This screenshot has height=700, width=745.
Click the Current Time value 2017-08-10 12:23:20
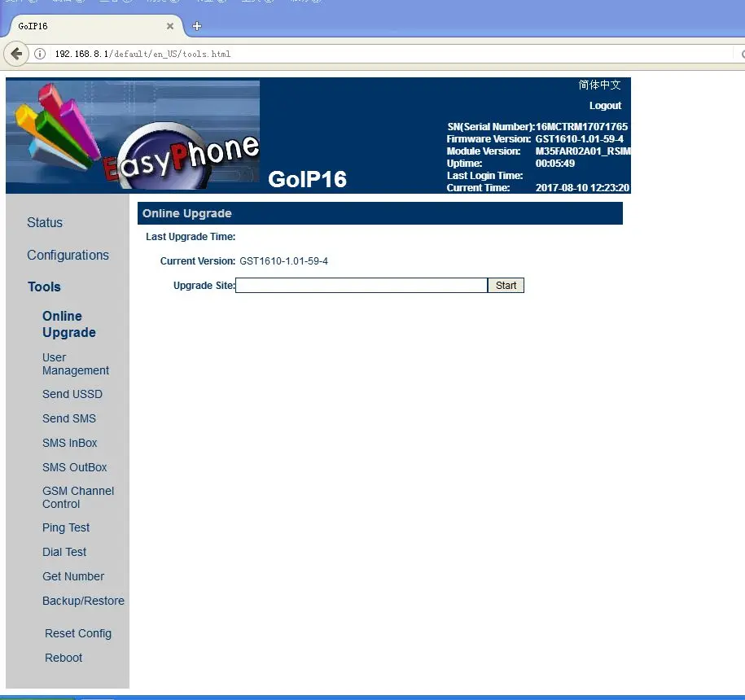coord(582,187)
